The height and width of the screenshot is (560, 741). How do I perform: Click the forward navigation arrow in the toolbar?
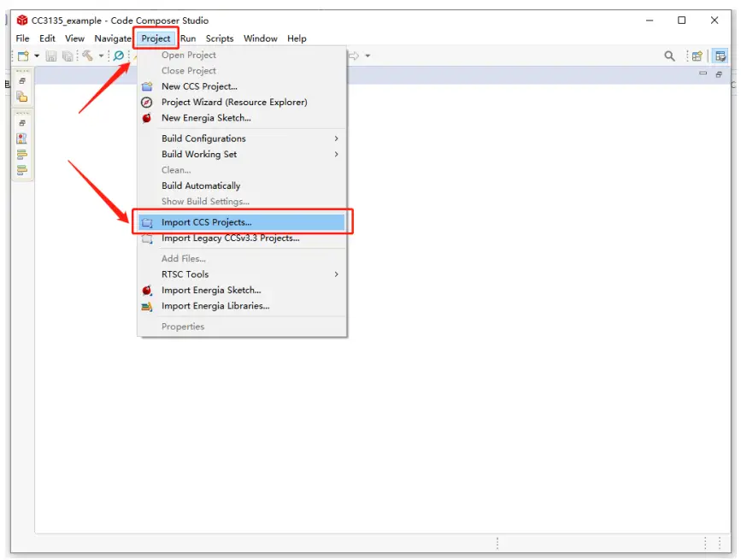coord(354,56)
